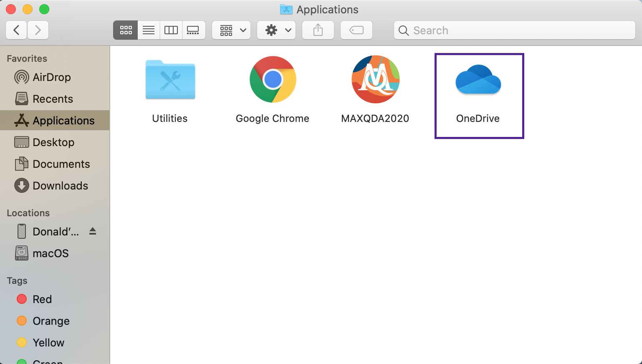Go forward with the right arrow button

pyautogui.click(x=38, y=30)
